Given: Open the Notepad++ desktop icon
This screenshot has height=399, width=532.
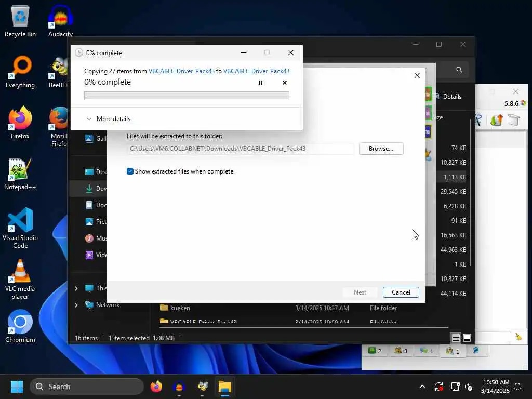Looking at the screenshot, I should point(20,174).
